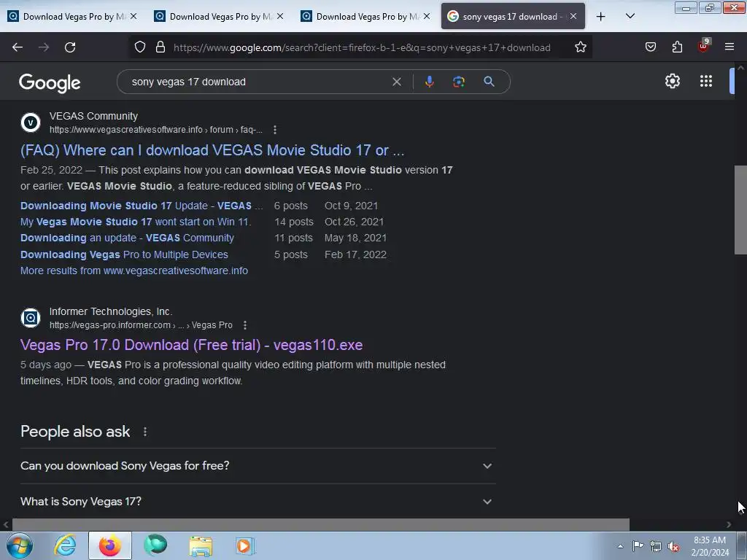Clear the Google search box text
The height and width of the screenshot is (560, 747).
click(x=396, y=82)
